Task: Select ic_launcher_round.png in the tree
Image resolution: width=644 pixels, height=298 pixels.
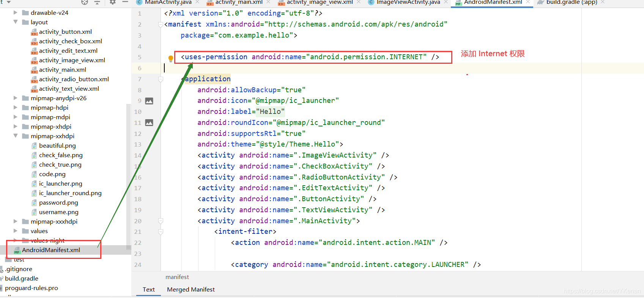Action: point(70,193)
